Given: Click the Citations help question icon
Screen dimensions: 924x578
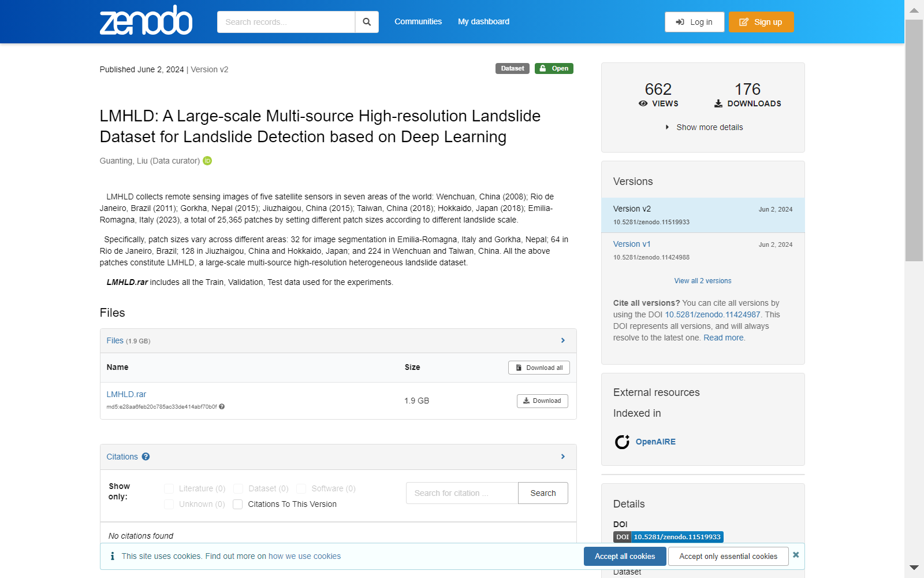Looking at the screenshot, I should point(146,457).
